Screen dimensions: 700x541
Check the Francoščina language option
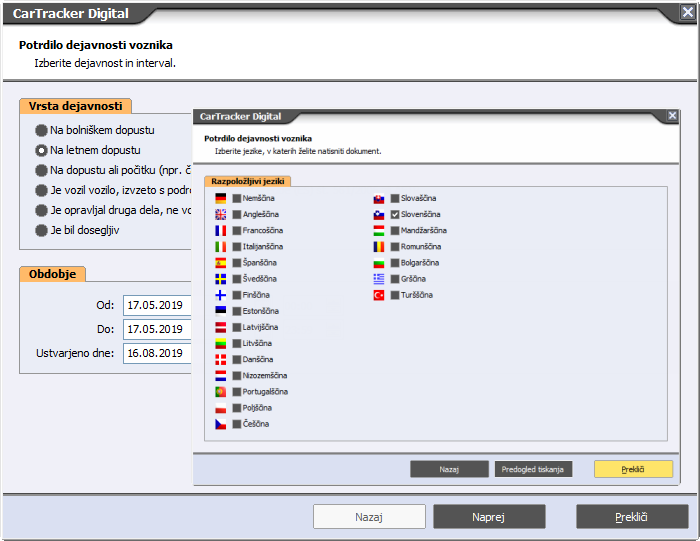tap(237, 230)
